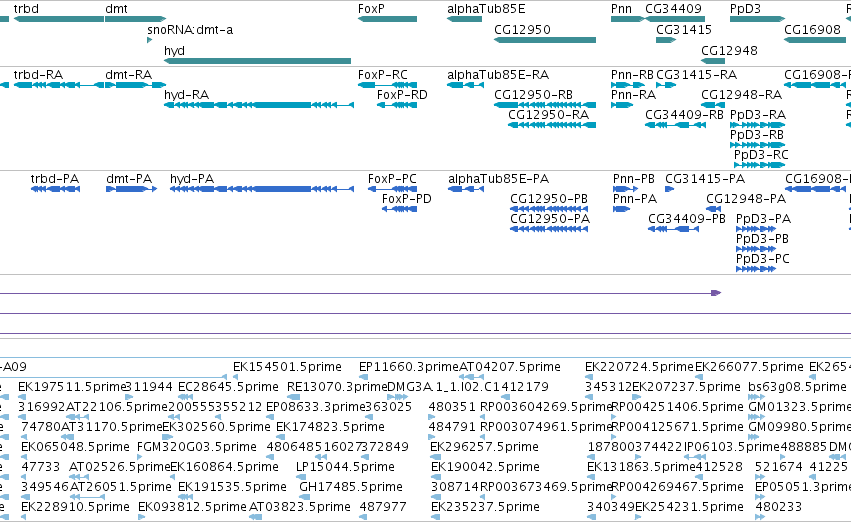Click the CG12950-PA protein label
This screenshot has width=851, height=522.
[x=550, y=219]
